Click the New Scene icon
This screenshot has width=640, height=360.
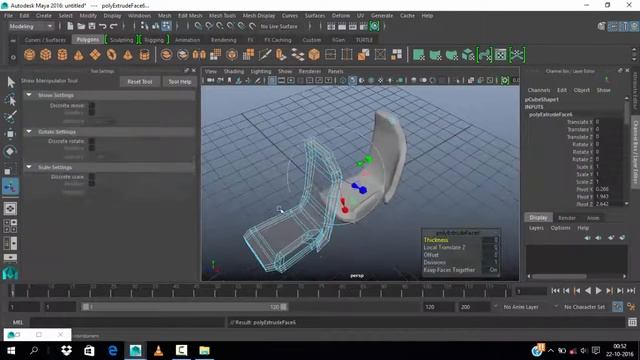(x=70, y=26)
